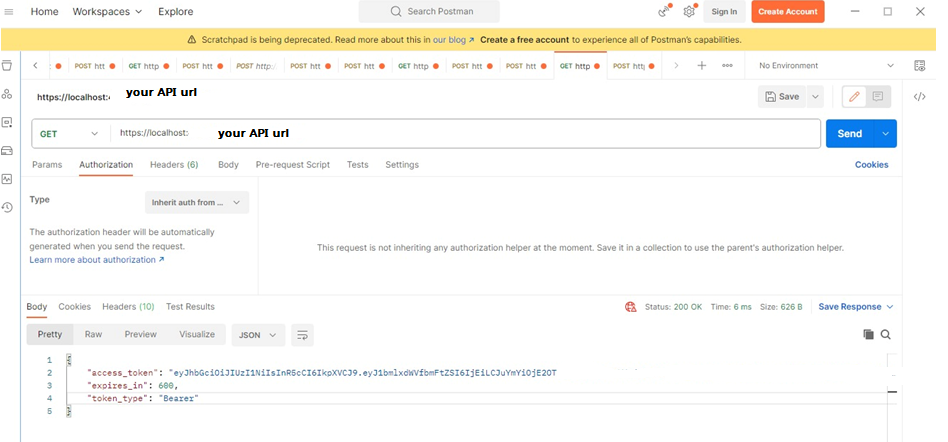The height and width of the screenshot is (442, 948).
Task: Open the Monitors sidebar icon
Action: (7, 179)
